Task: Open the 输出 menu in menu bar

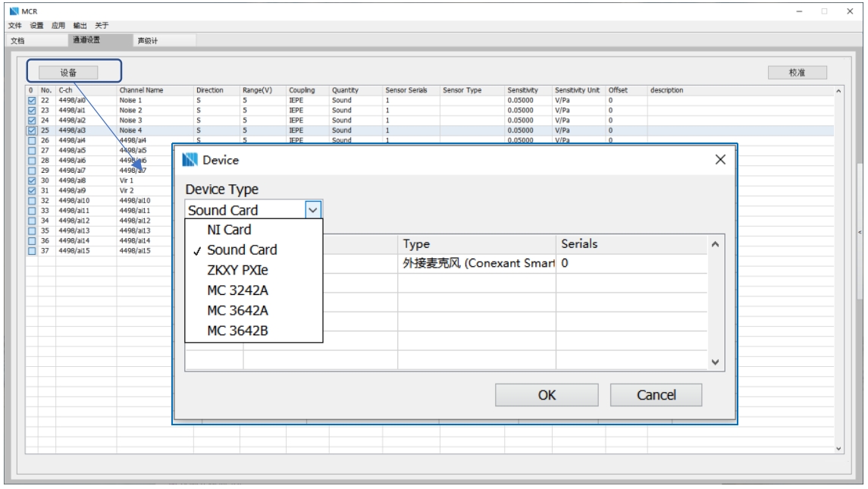Action: [x=80, y=25]
